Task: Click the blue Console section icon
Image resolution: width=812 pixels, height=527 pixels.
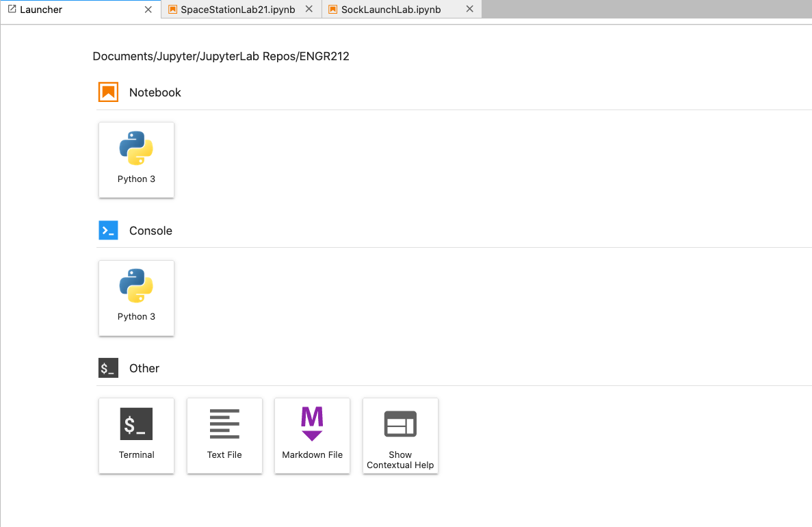Action: pyautogui.click(x=108, y=231)
